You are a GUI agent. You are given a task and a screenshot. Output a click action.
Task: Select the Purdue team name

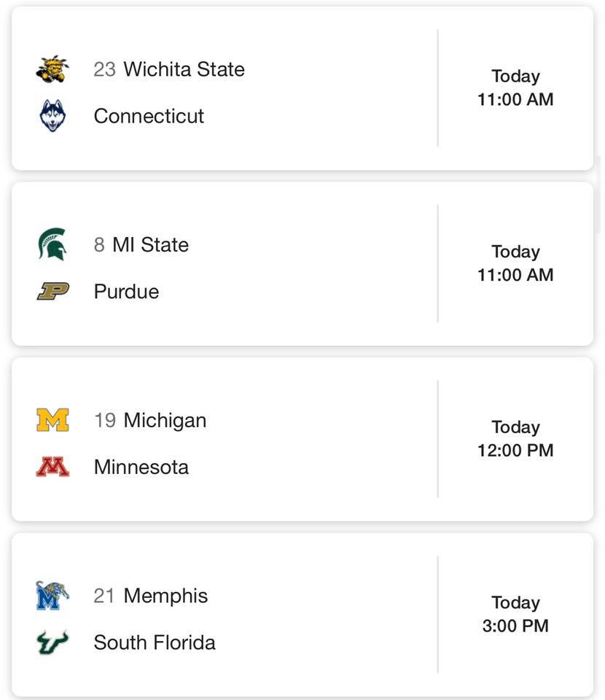[126, 292]
